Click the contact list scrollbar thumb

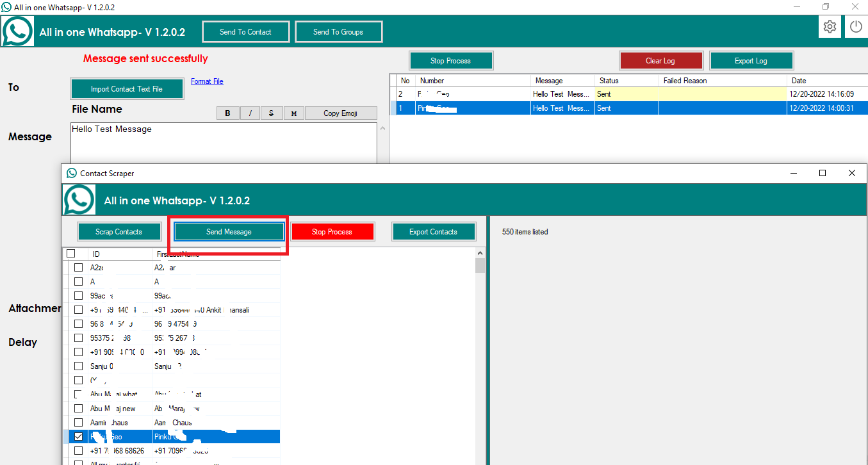pos(480,266)
